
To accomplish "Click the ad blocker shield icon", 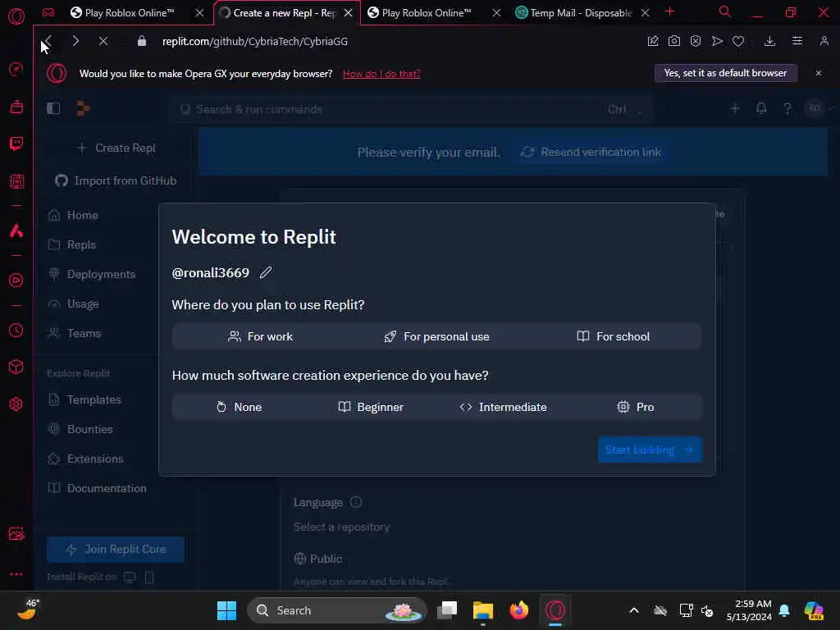I will [696, 41].
